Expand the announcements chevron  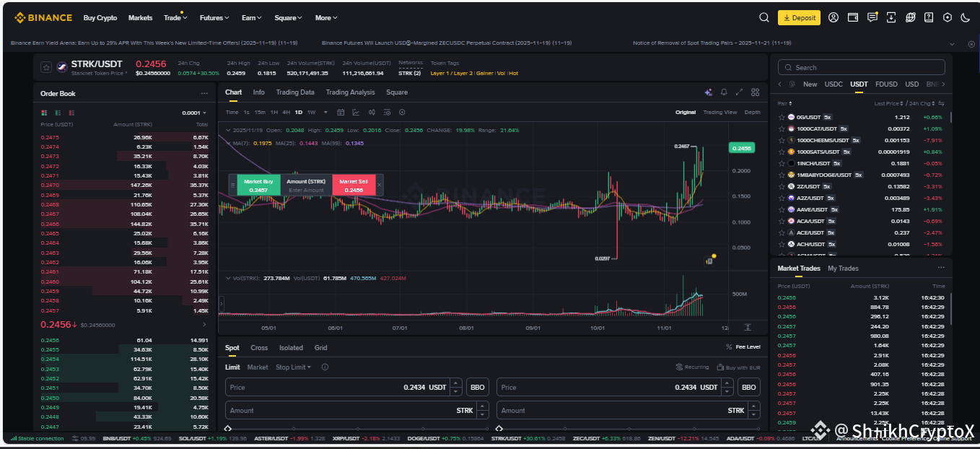tap(952, 43)
